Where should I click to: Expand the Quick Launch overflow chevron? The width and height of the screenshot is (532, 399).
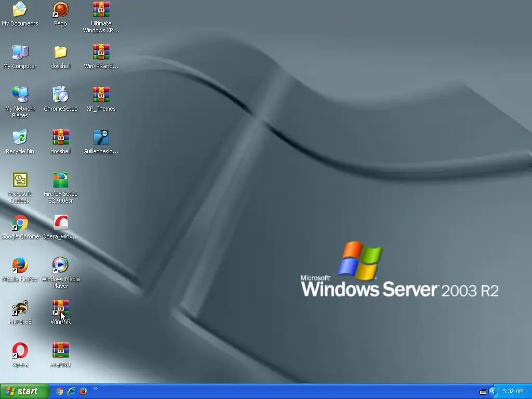tap(96, 389)
